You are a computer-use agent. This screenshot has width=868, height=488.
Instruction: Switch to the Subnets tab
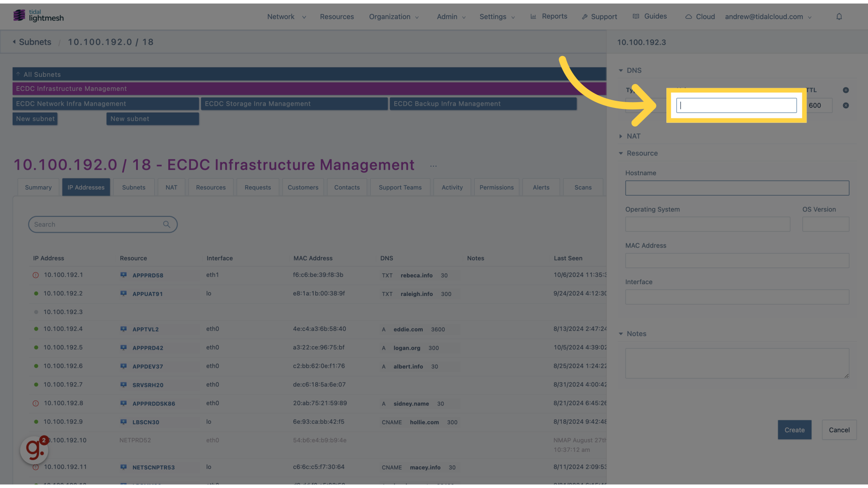[133, 187]
